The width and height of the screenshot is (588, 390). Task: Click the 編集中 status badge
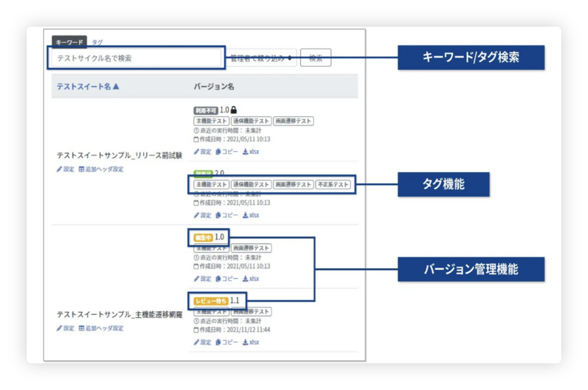point(203,238)
